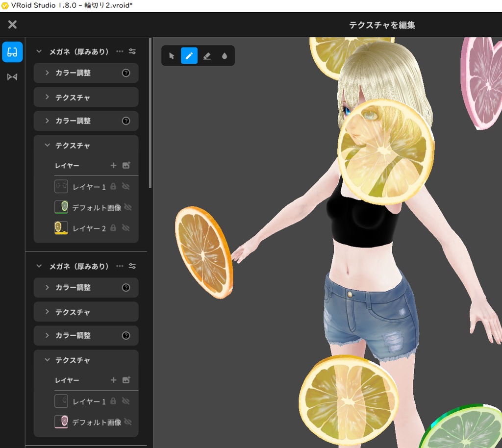Click the left panel's vertical scrollbar

tap(150, 113)
